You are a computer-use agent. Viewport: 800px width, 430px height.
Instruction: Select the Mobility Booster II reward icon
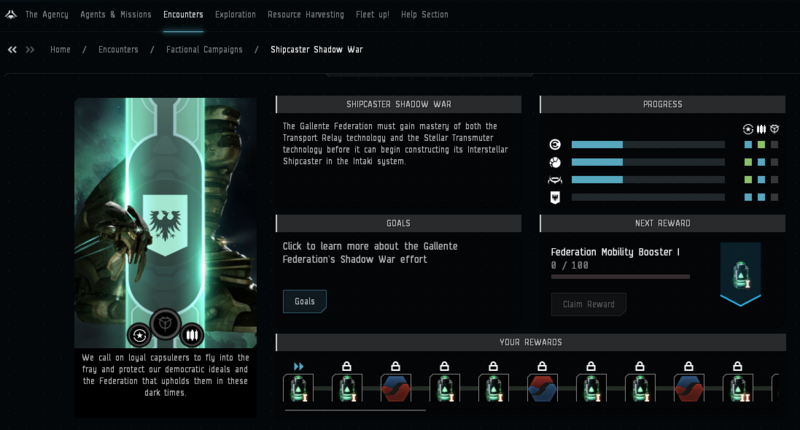pyautogui.click(x=738, y=388)
